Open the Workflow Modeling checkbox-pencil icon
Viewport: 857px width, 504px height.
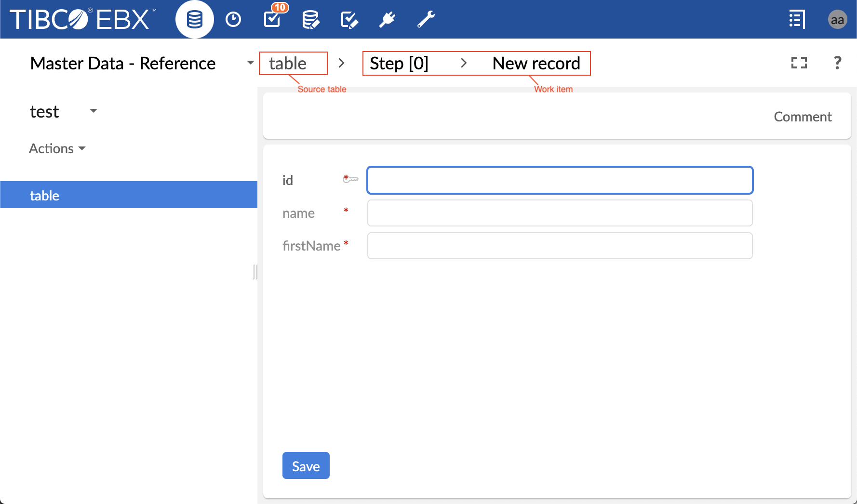[x=349, y=20]
